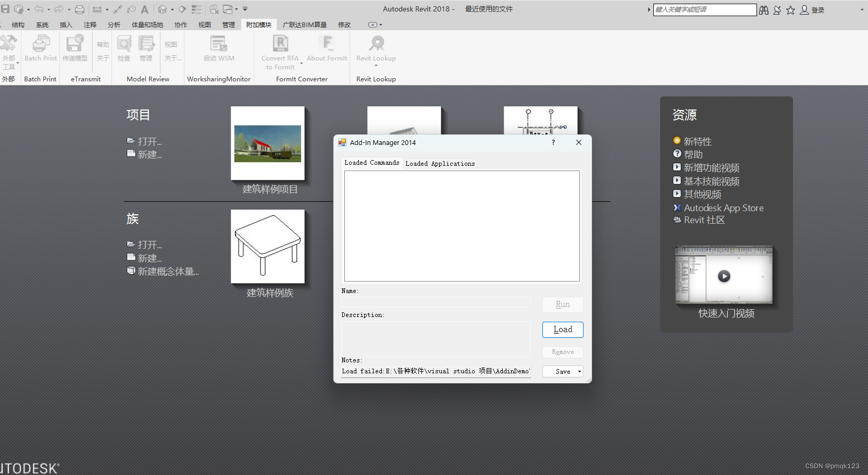The width and height of the screenshot is (868, 475).
Task: Click the Save icon in quick access toolbar
Action: (5, 9)
